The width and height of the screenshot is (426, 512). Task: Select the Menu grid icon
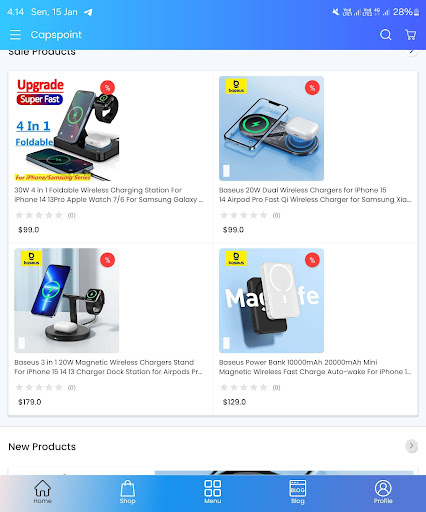[x=213, y=492]
